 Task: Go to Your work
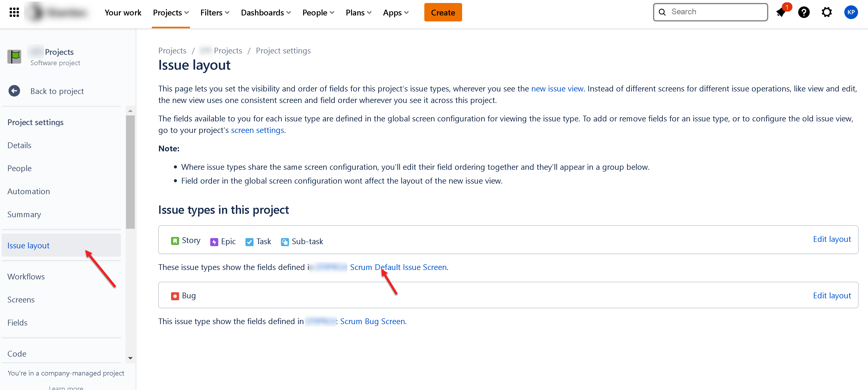[123, 12]
